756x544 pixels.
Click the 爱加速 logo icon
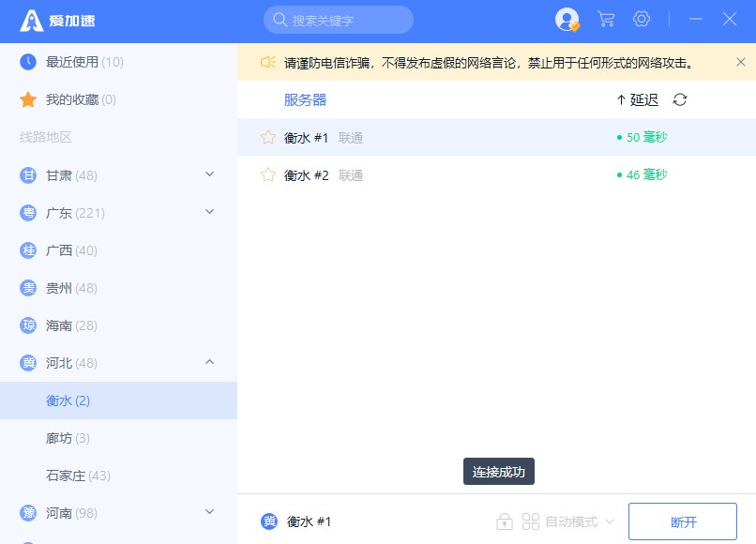coord(31,21)
